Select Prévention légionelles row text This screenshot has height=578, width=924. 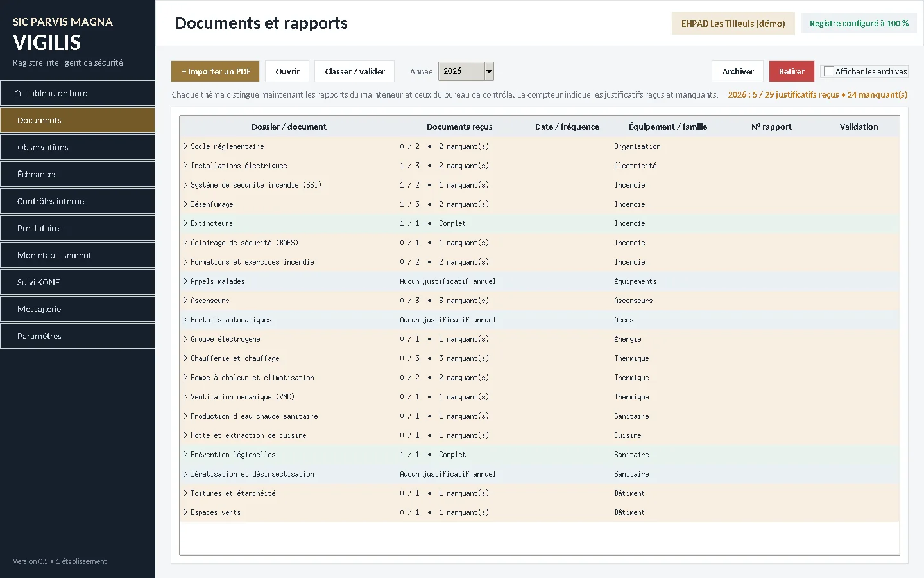pyautogui.click(x=233, y=455)
